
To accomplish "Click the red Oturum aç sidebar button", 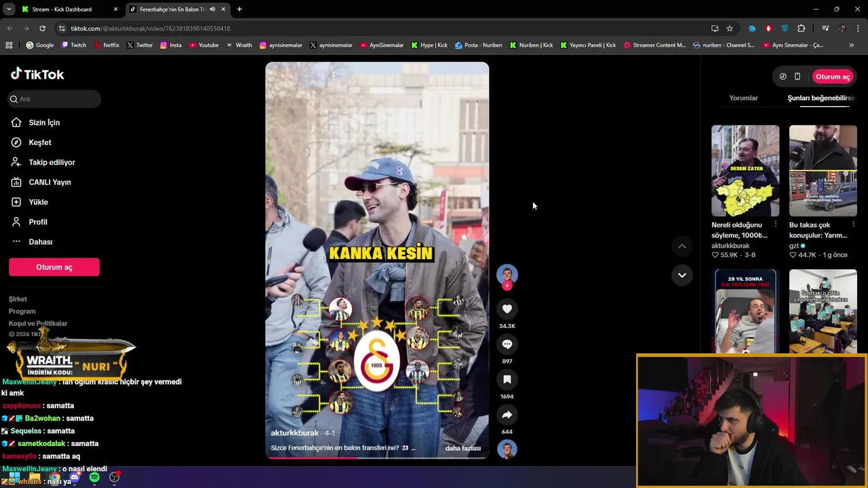I will 54,267.
